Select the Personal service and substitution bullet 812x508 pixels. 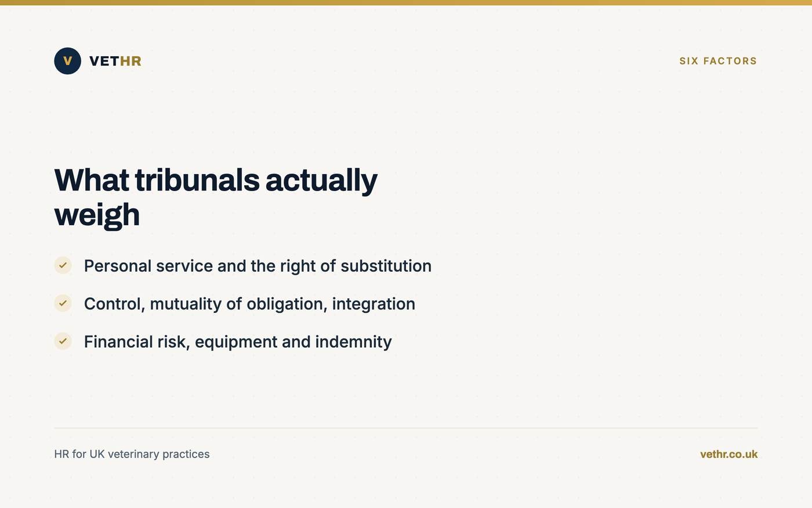[258, 266]
